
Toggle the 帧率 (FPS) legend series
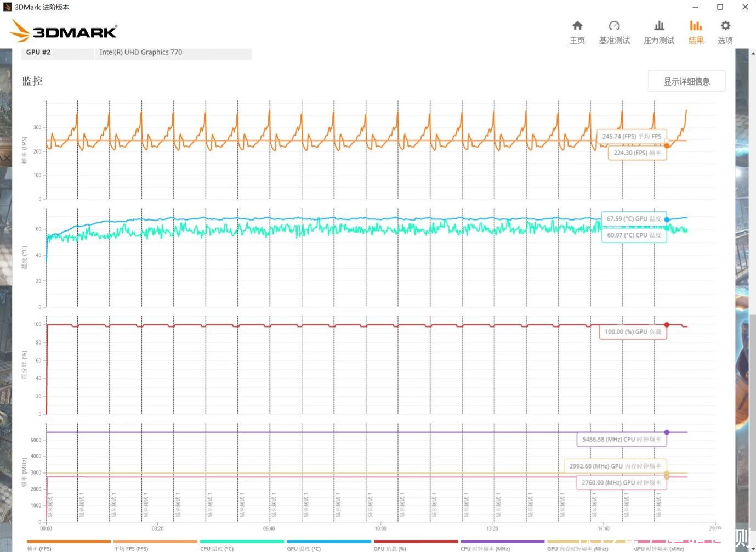tap(69, 545)
